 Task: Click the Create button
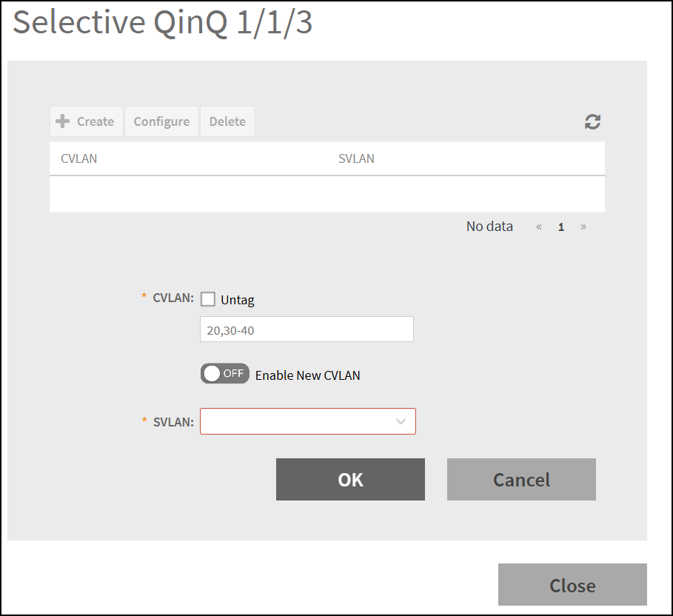click(87, 121)
